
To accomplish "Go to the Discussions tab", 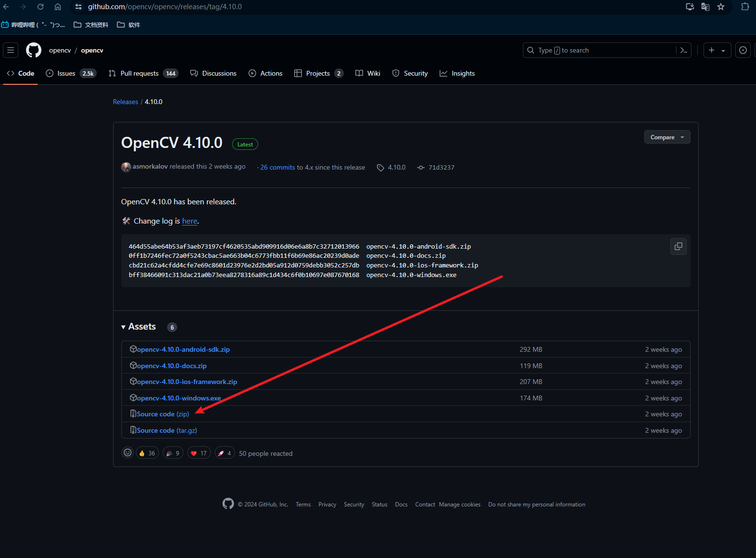I will click(213, 73).
